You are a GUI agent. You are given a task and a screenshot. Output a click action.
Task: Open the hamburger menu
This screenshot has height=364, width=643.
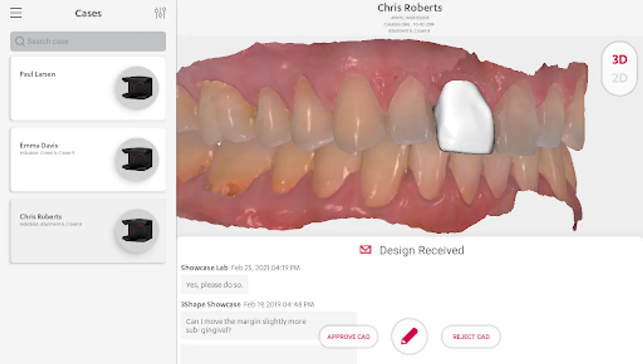[x=16, y=13]
